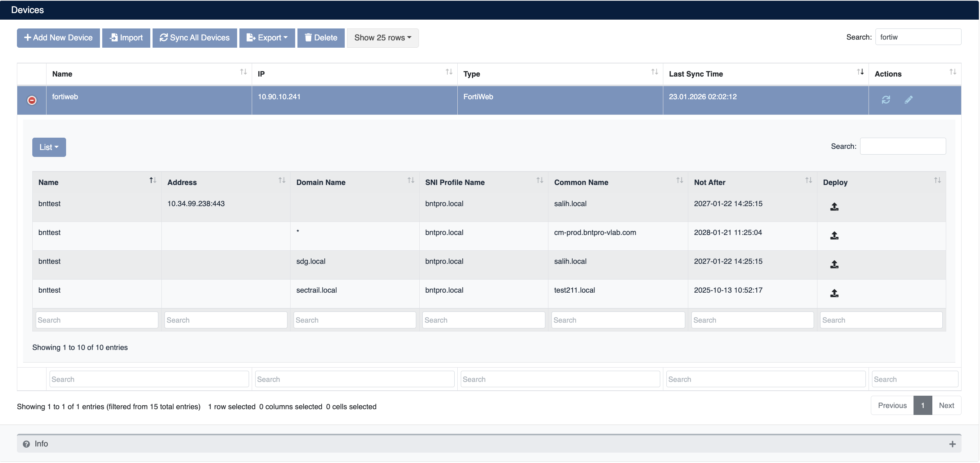Deploy certificate for 10.34.99.238:443 row
The width and height of the screenshot is (980, 463).
tap(834, 207)
